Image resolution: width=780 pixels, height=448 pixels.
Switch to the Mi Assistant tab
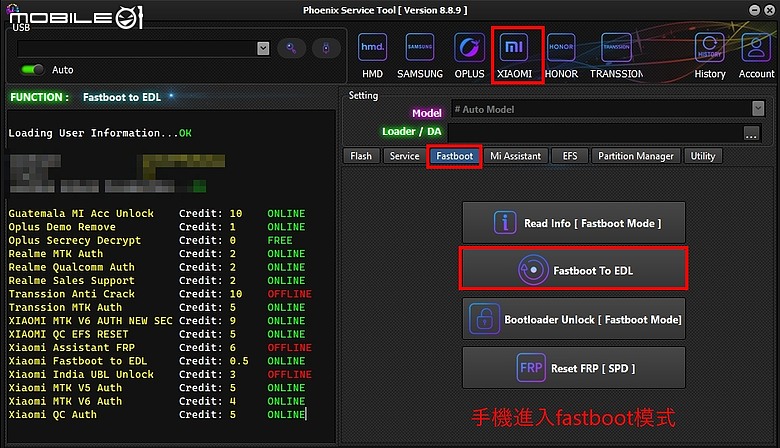515,156
